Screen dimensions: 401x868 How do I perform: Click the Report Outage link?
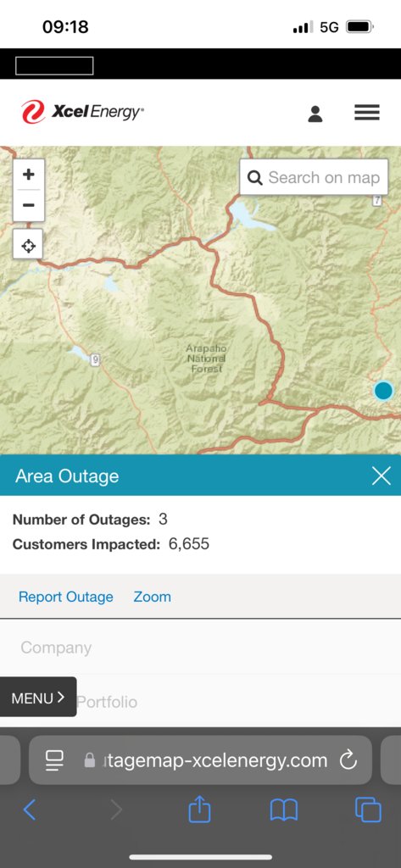pyautogui.click(x=65, y=597)
